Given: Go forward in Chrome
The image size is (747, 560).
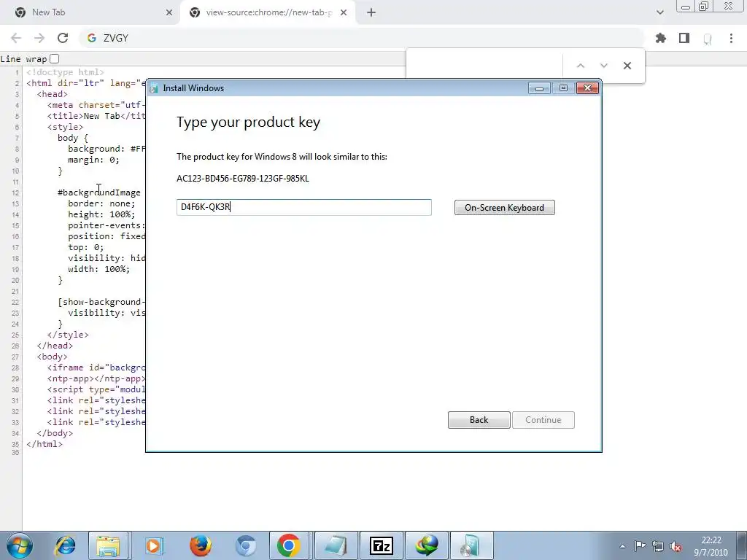Looking at the screenshot, I should point(39,38).
